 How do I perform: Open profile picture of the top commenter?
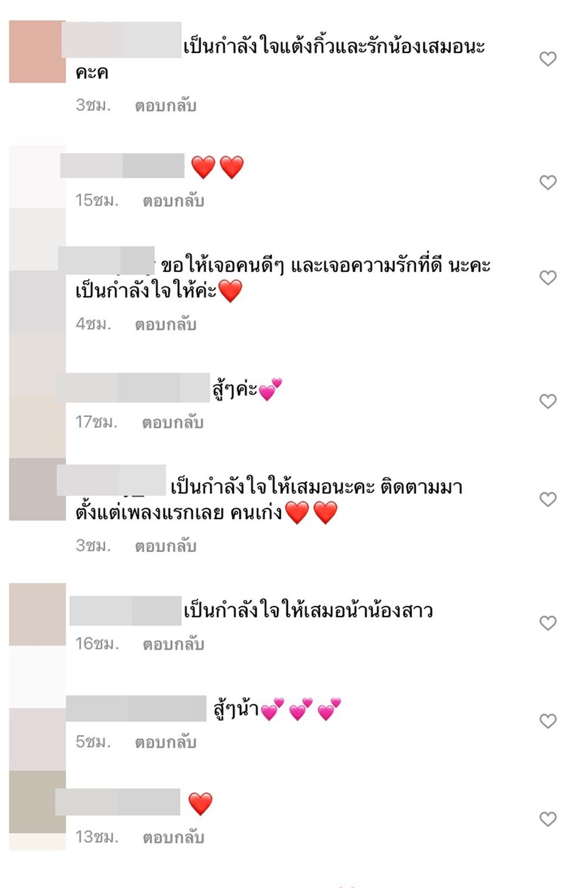[36, 52]
